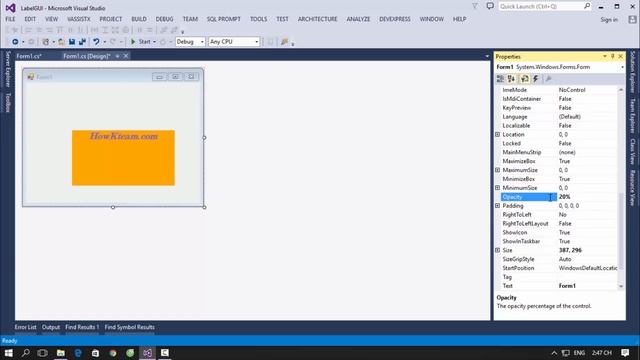Click the Open File folder icon
640x360 pixels.
[x=61, y=42]
